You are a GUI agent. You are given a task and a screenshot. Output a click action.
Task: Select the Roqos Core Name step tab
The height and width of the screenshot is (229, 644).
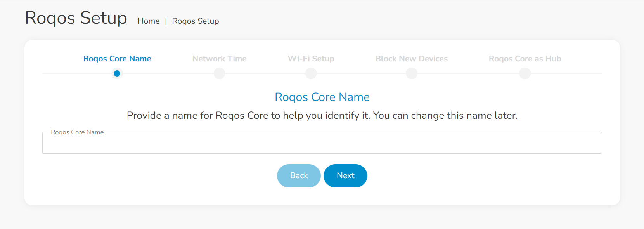pos(117,59)
